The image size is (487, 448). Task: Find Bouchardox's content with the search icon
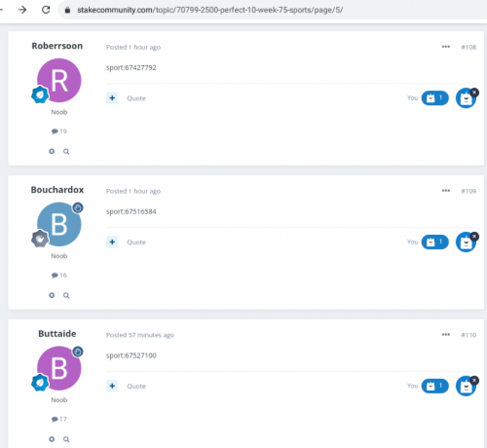pyautogui.click(x=66, y=295)
